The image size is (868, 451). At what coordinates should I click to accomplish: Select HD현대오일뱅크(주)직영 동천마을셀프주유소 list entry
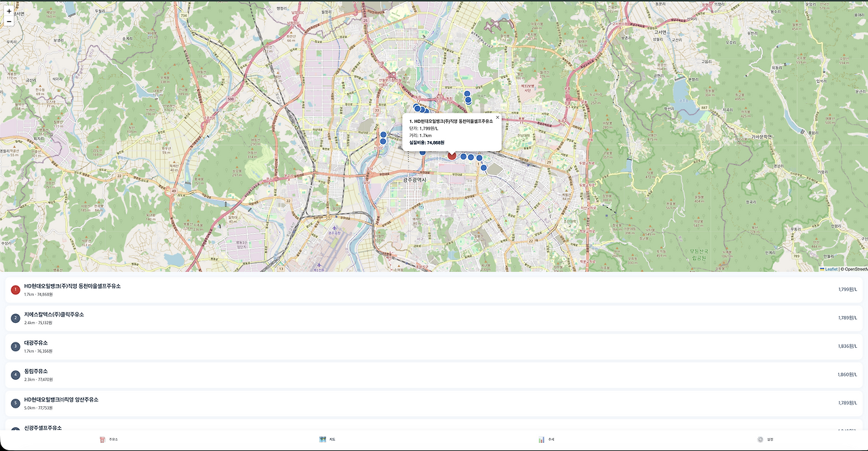click(x=434, y=290)
